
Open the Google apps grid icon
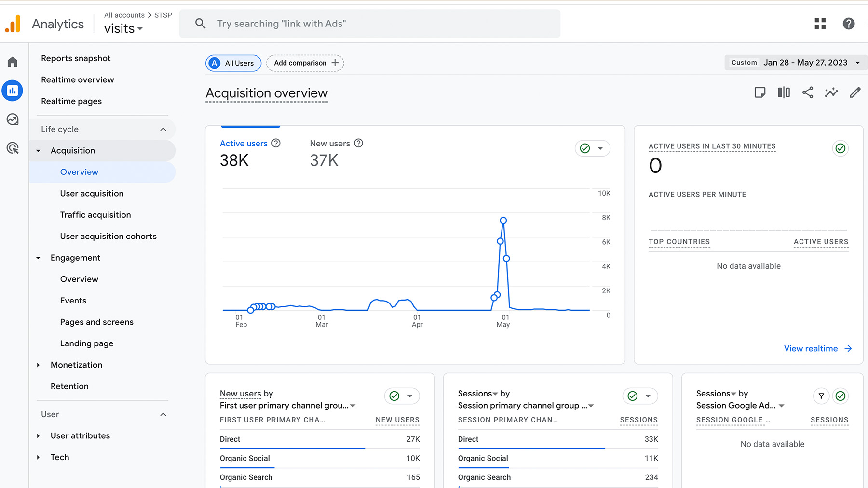coord(820,24)
